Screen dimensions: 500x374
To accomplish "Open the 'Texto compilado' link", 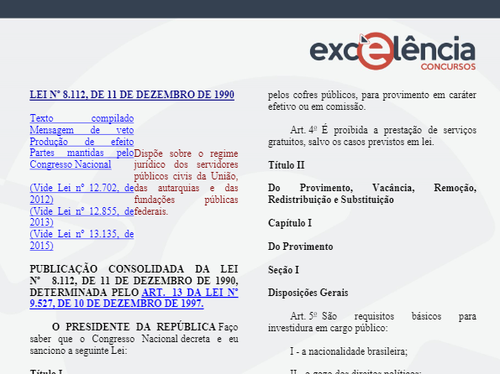I will click(x=82, y=118).
